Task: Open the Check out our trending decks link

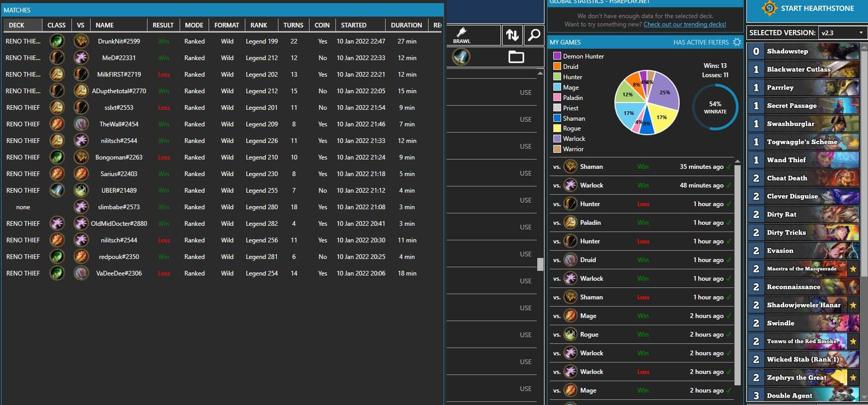Action: pyautogui.click(x=684, y=24)
